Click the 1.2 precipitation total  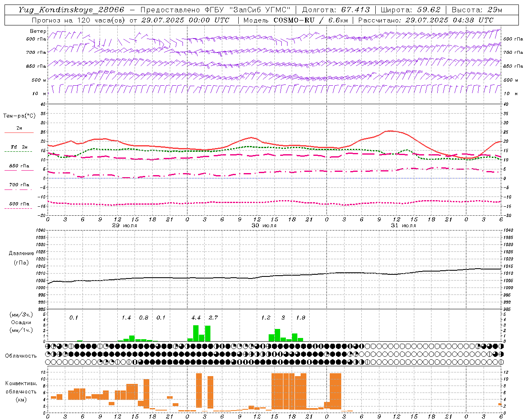pyautogui.click(x=266, y=318)
